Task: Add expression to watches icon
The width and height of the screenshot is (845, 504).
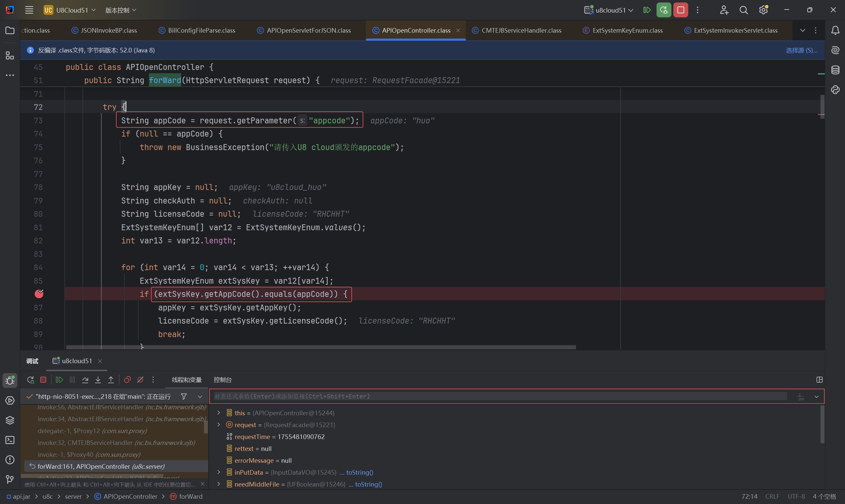Action: pyautogui.click(x=800, y=396)
